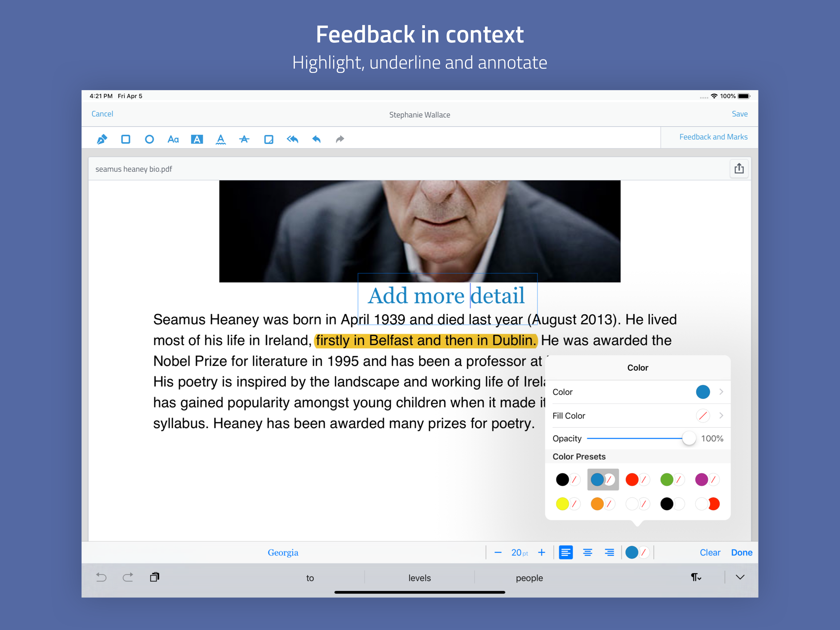The height and width of the screenshot is (630, 840).
Task: Choose keyboard suggestion "to"
Action: pyautogui.click(x=310, y=578)
